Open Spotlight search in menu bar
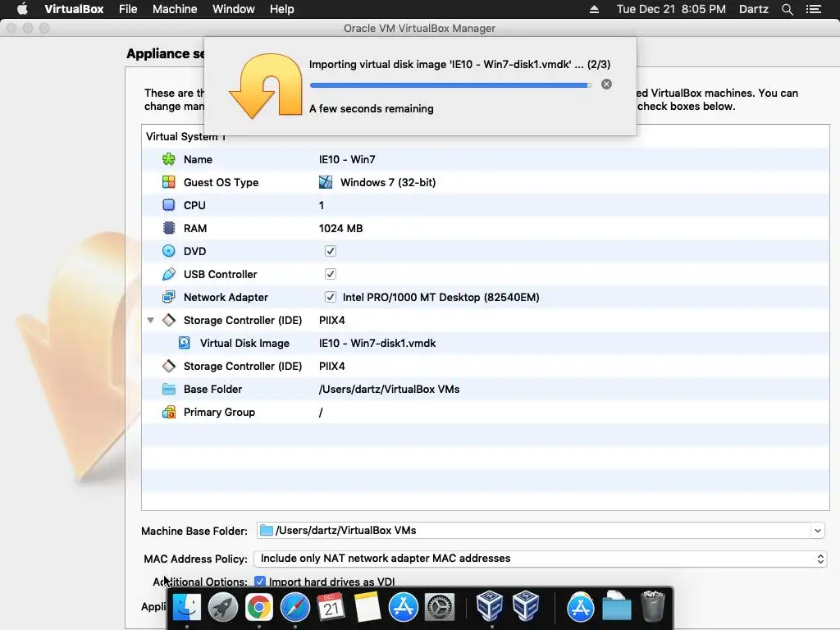 pyautogui.click(x=787, y=9)
